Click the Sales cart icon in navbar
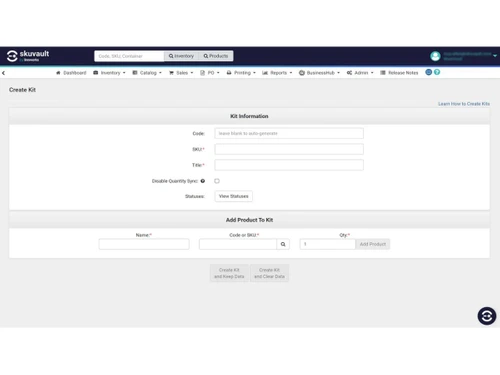The height and width of the screenshot is (375, 500). point(171,73)
